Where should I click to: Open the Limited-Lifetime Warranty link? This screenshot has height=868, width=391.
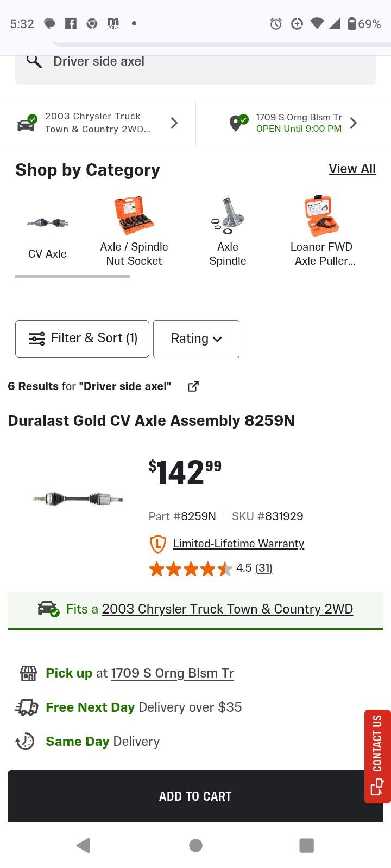pyautogui.click(x=238, y=544)
